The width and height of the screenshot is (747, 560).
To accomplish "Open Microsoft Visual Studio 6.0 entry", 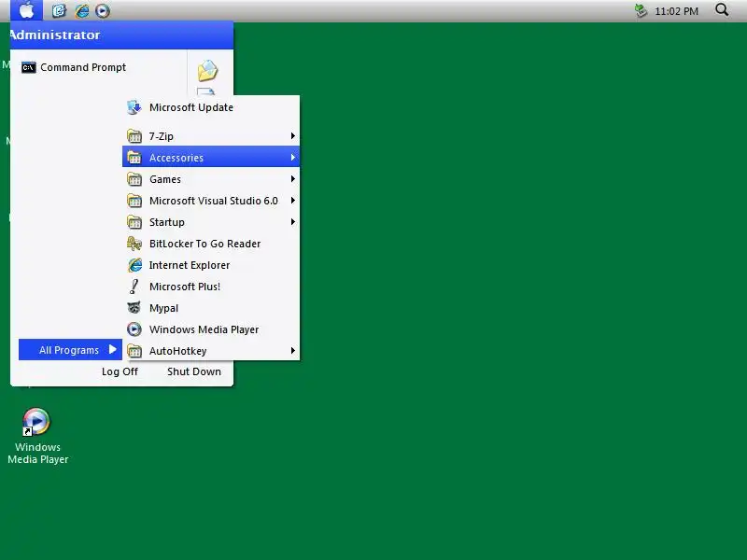I will pyautogui.click(x=211, y=201).
